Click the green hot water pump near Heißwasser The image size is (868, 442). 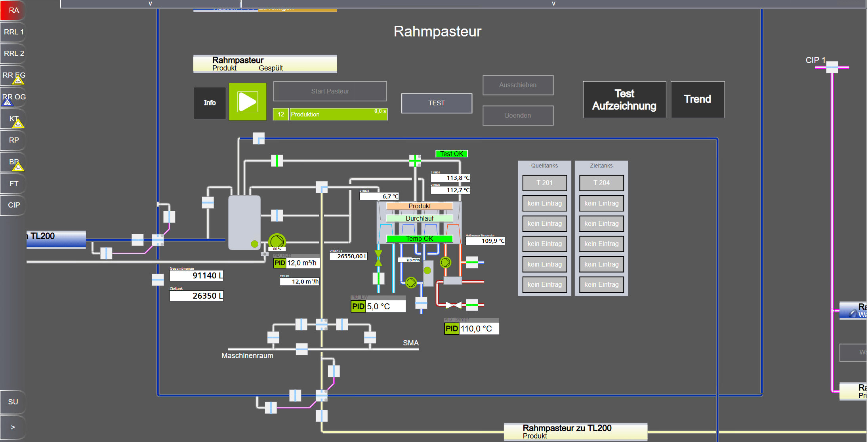tap(446, 262)
